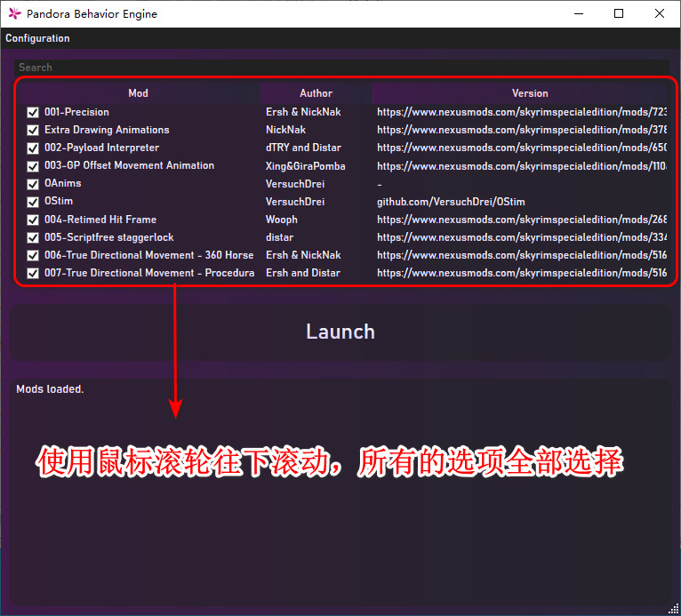The image size is (681, 616).
Task: Toggle the 360 Horse mod checkbox
Action: tap(33, 255)
